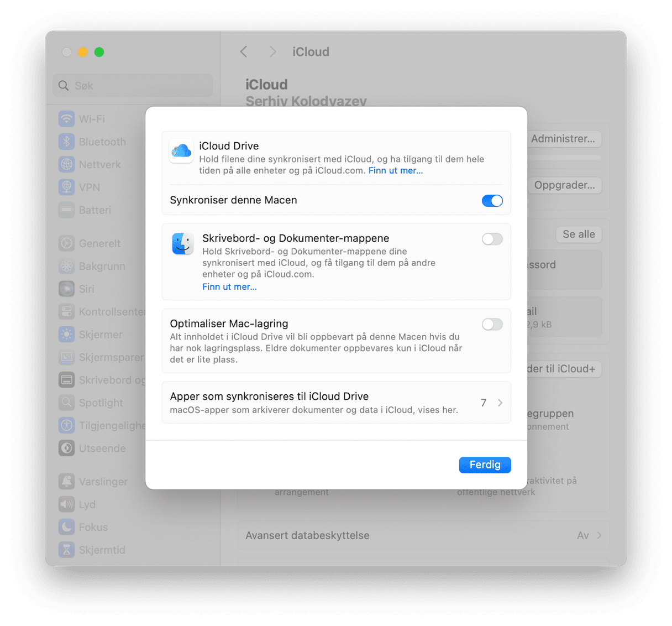The image size is (672, 626).
Task: Click the search magnifier icon
Action: coord(64,86)
